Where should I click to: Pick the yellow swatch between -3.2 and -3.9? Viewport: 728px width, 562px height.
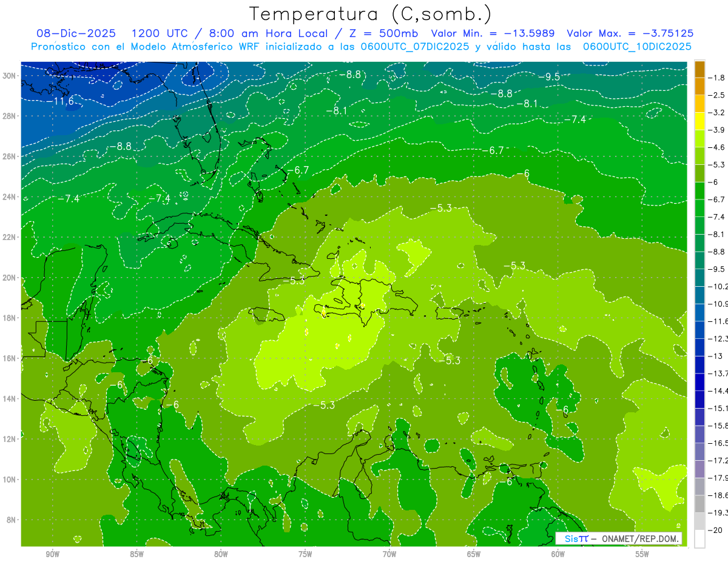pos(699,121)
